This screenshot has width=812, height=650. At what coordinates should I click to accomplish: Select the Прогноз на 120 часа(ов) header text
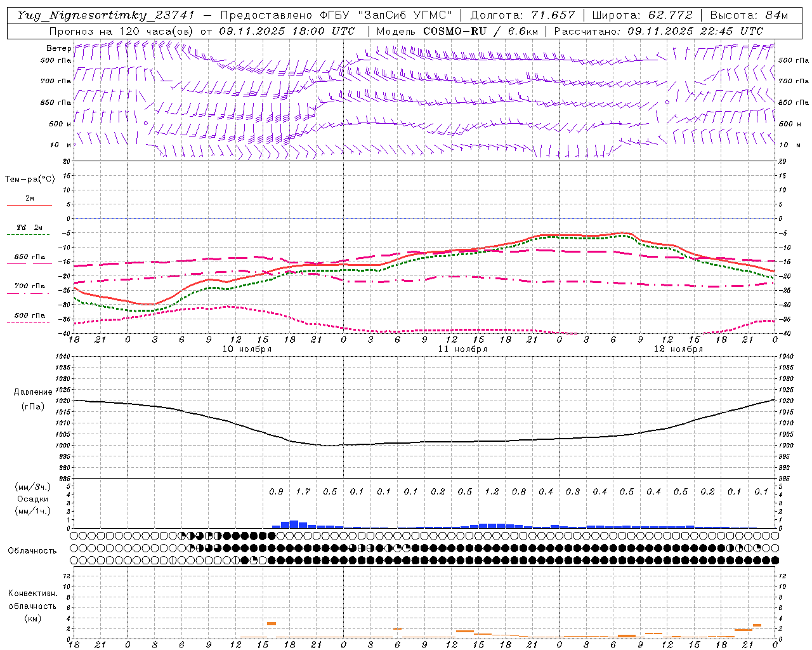point(122,31)
